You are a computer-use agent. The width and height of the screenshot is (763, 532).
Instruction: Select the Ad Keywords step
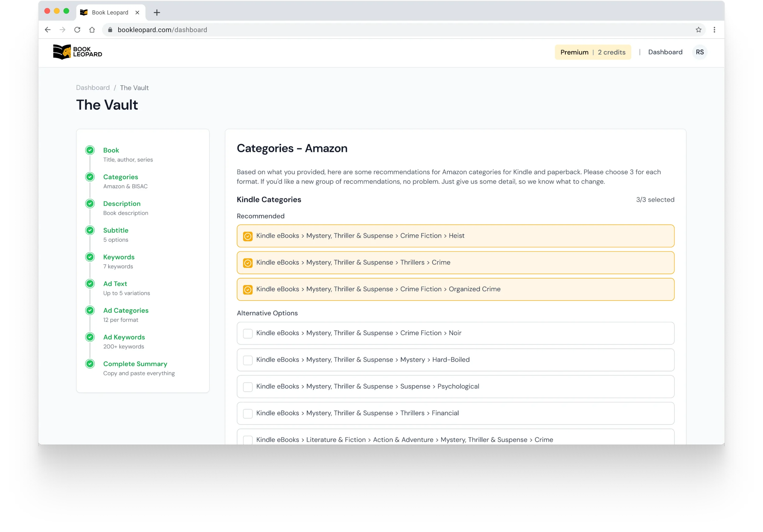coord(124,337)
